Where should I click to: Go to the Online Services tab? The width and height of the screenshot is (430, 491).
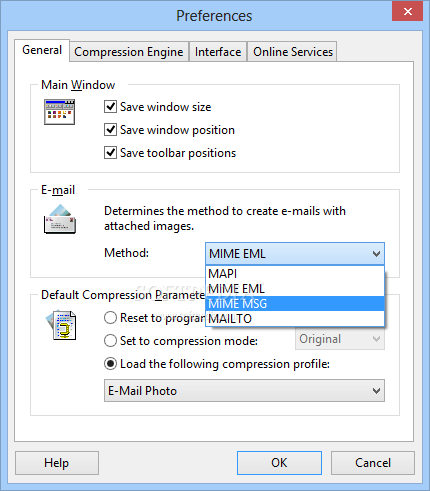[x=293, y=52]
